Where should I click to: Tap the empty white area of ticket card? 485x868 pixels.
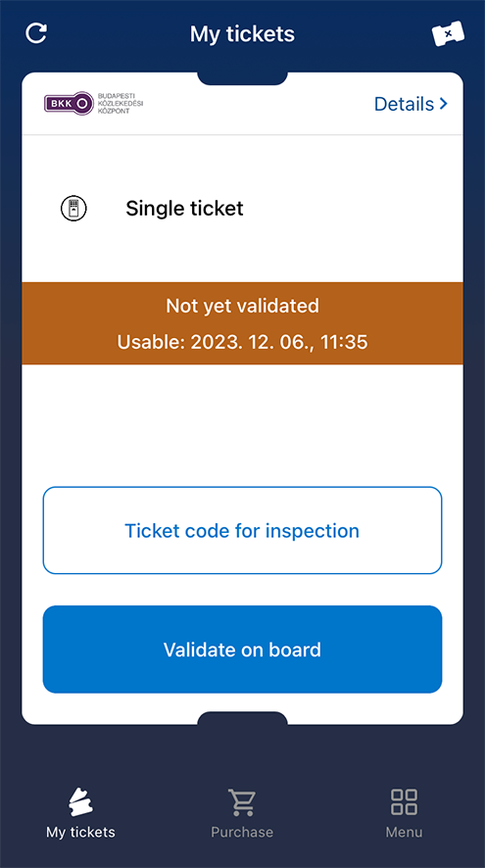pos(243,425)
